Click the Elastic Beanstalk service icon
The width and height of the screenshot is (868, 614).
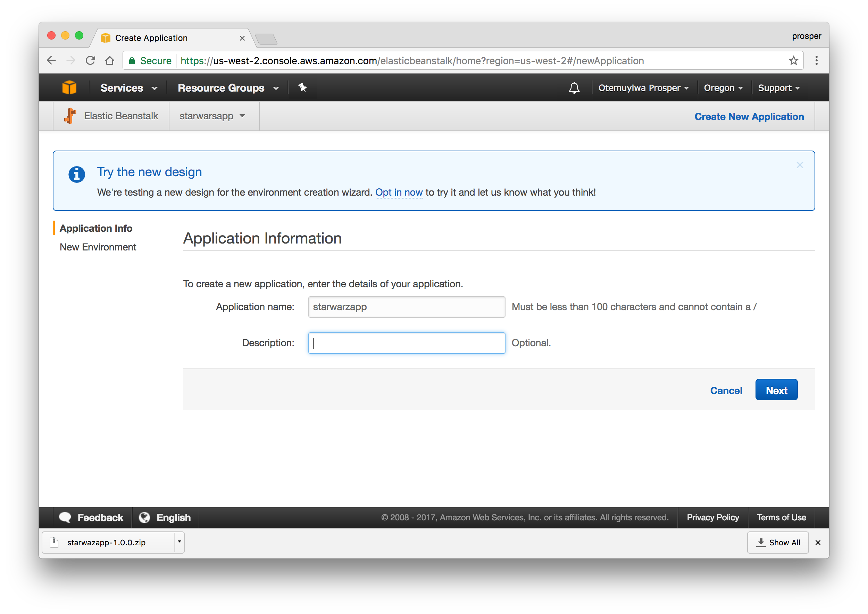tap(70, 116)
